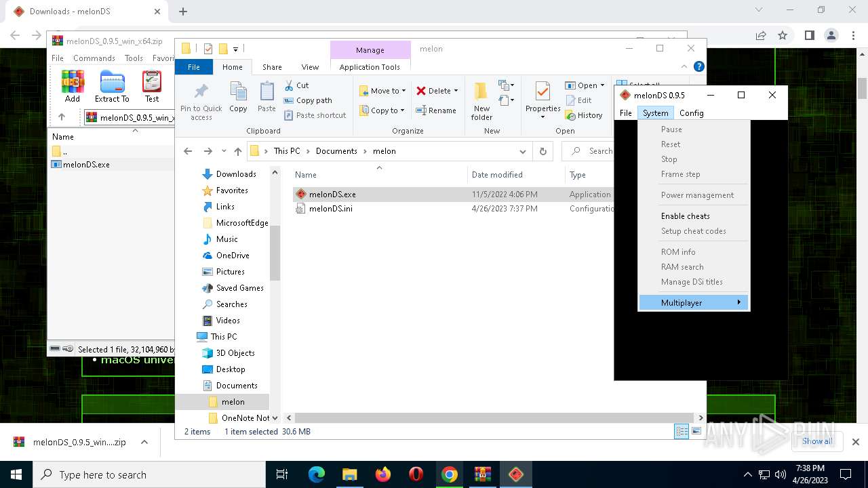
Task: Open new Chrome tab
Action: 183,12
